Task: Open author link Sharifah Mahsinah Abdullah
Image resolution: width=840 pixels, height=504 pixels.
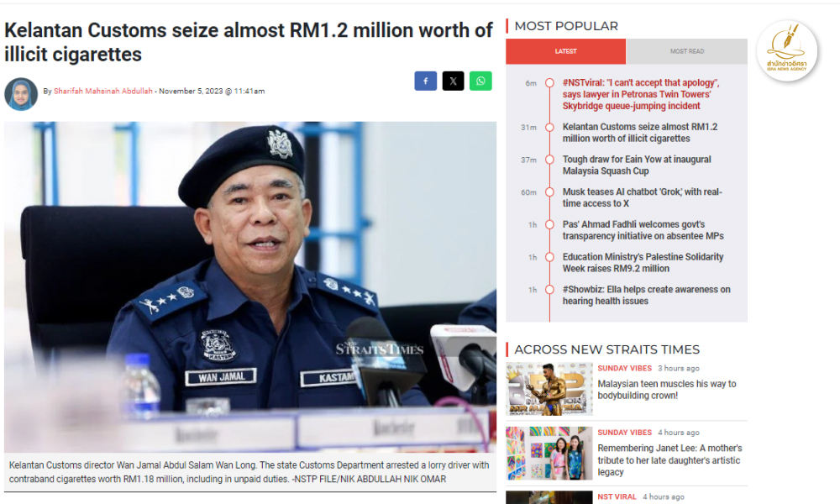Action: point(102,91)
